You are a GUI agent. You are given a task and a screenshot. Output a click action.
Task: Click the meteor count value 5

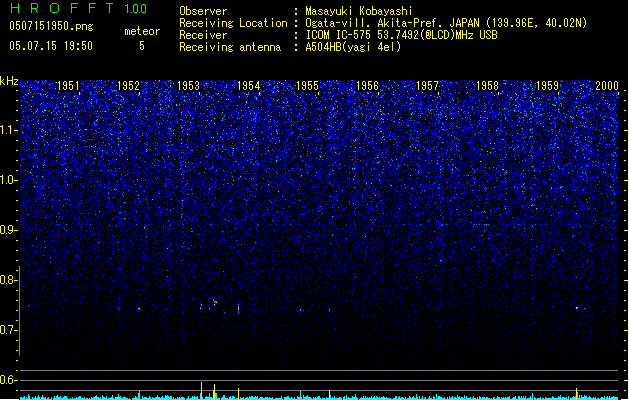click(142, 46)
